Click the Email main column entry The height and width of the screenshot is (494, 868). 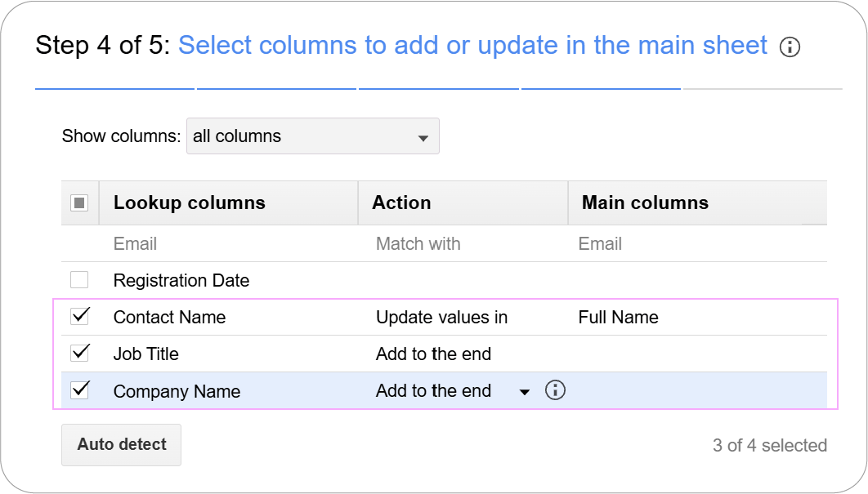point(600,244)
